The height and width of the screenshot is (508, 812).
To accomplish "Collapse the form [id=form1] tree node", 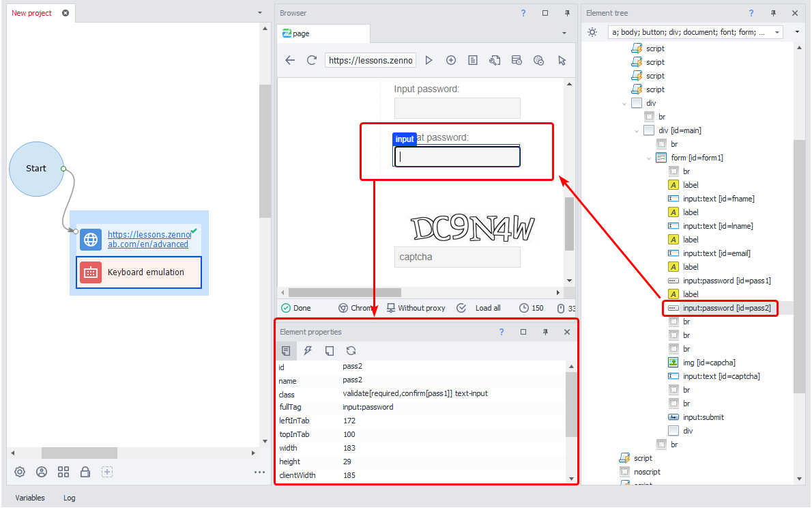I will coord(649,158).
